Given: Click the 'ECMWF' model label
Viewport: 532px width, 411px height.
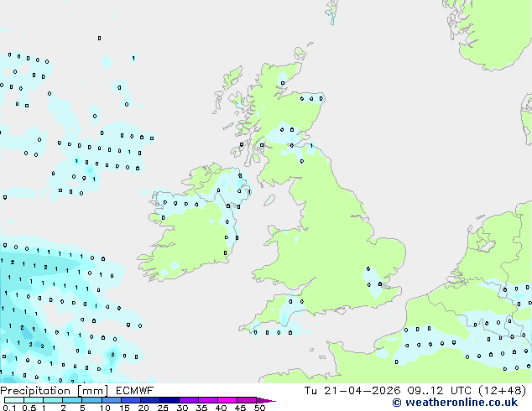Looking at the screenshot, I should pyautogui.click(x=135, y=391).
